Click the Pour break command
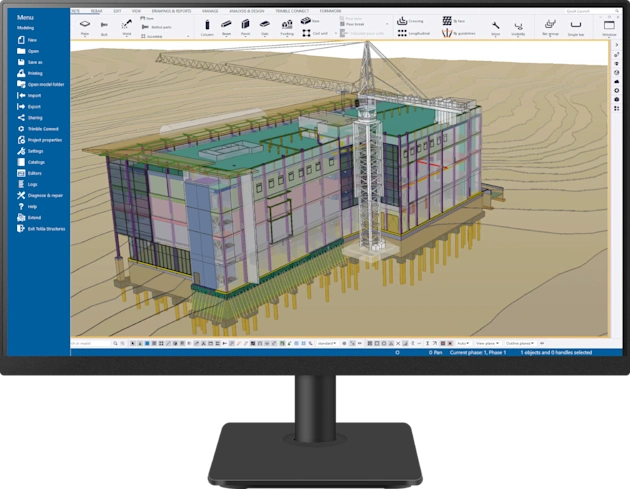This screenshot has width=630, height=489. 352,24
